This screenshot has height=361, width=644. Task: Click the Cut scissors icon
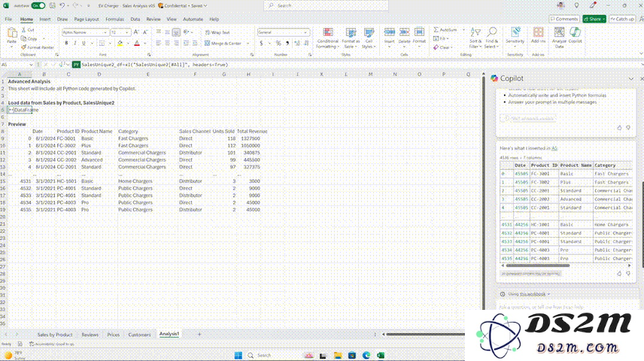tap(23, 30)
